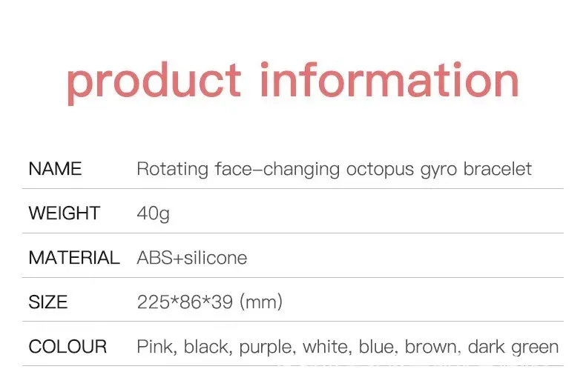Click the NAME row label
The image size is (586, 392).
pos(55,169)
